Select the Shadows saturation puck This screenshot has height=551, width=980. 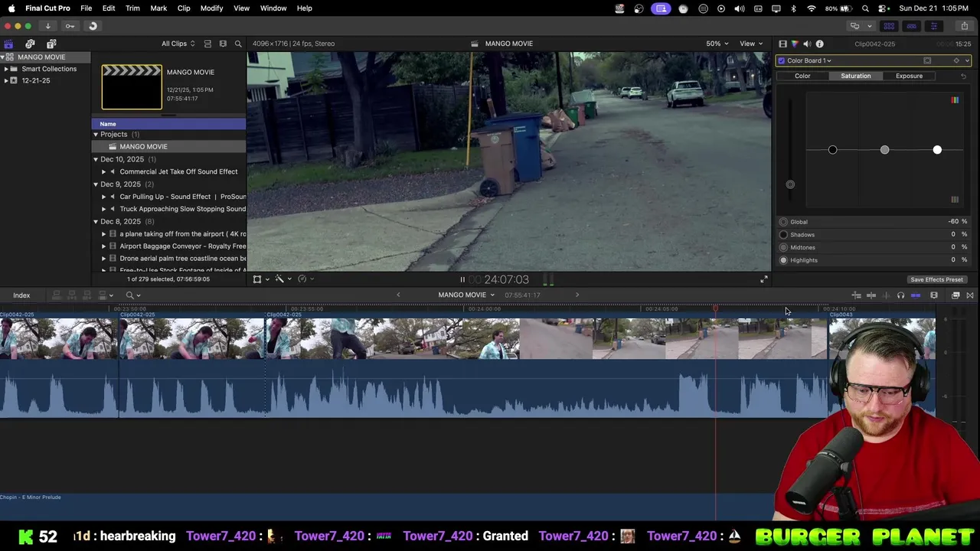(832, 150)
